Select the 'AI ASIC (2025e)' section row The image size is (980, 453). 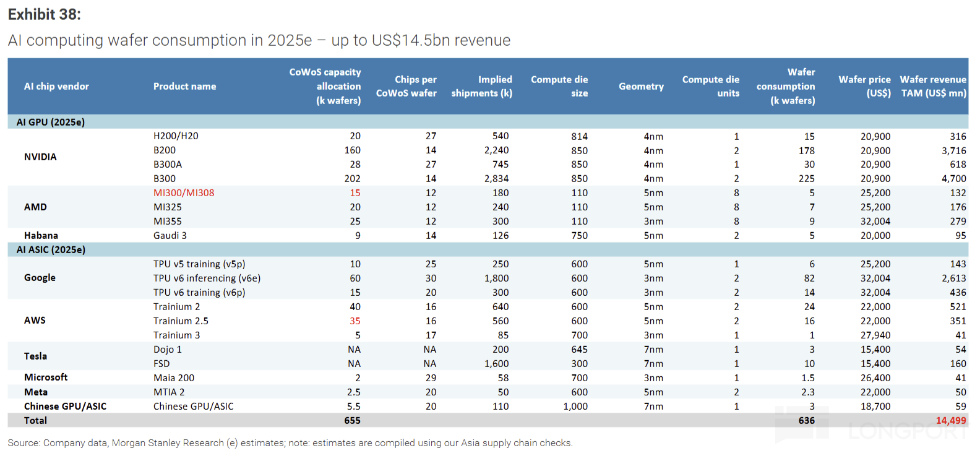51,249
